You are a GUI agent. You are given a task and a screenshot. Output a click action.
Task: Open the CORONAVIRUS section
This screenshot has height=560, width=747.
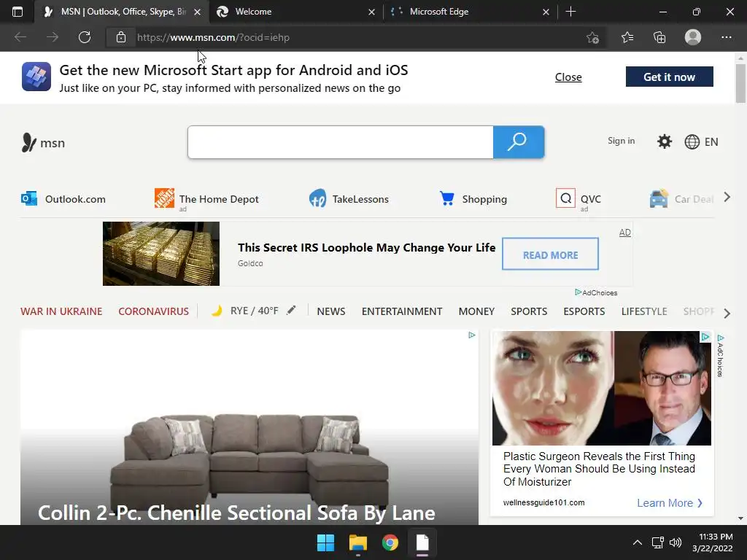coord(153,311)
